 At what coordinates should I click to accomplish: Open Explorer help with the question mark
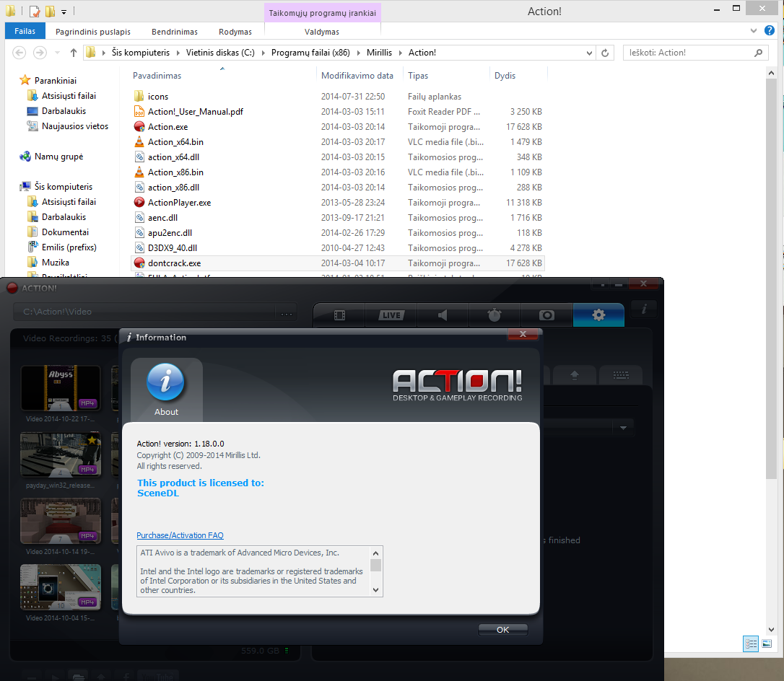pyautogui.click(x=770, y=30)
